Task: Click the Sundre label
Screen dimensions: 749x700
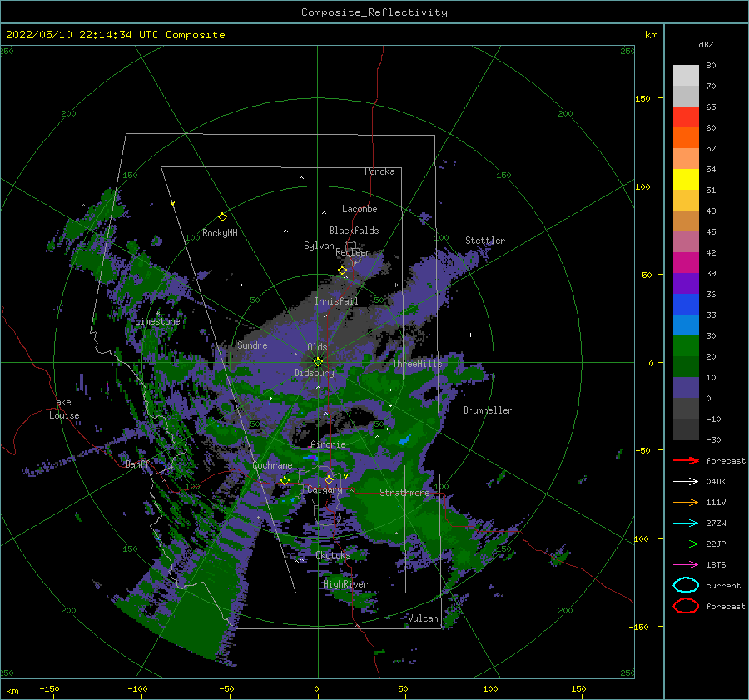Action: point(252,345)
